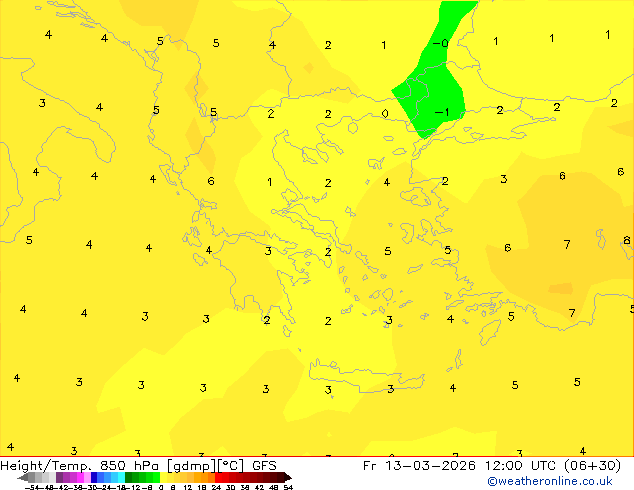Click the cyan swatch in the legend
Viewport: 634px width, 490px height.
[121, 477]
